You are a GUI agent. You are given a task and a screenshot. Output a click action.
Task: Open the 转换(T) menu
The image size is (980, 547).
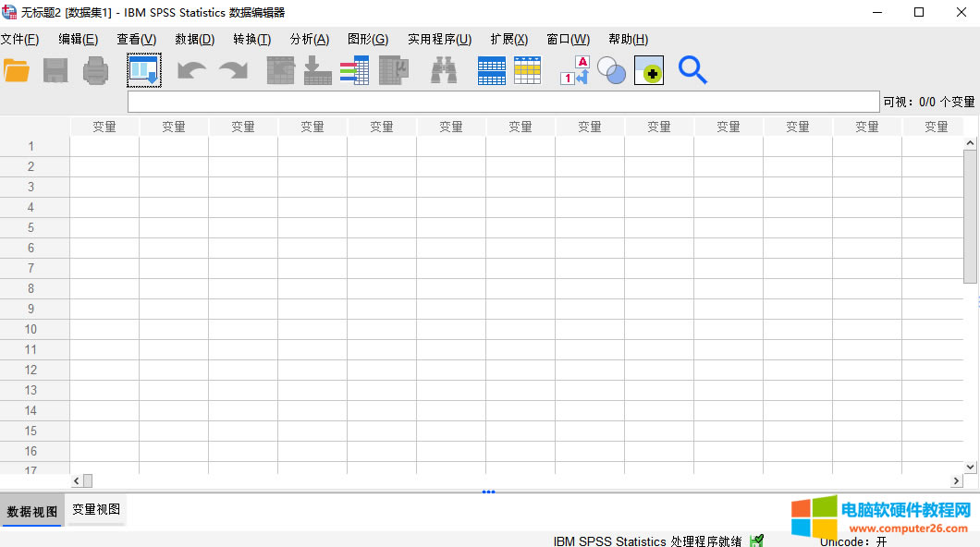[251, 39]
